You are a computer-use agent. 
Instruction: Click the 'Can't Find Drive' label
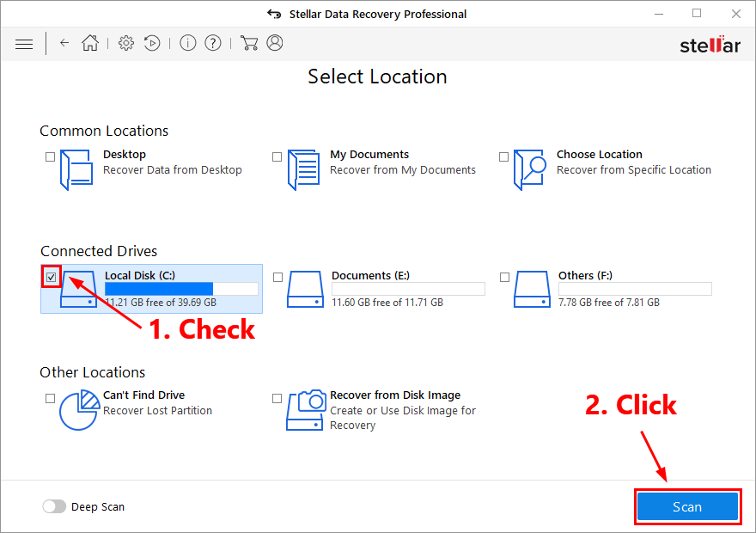click(143, 395)
